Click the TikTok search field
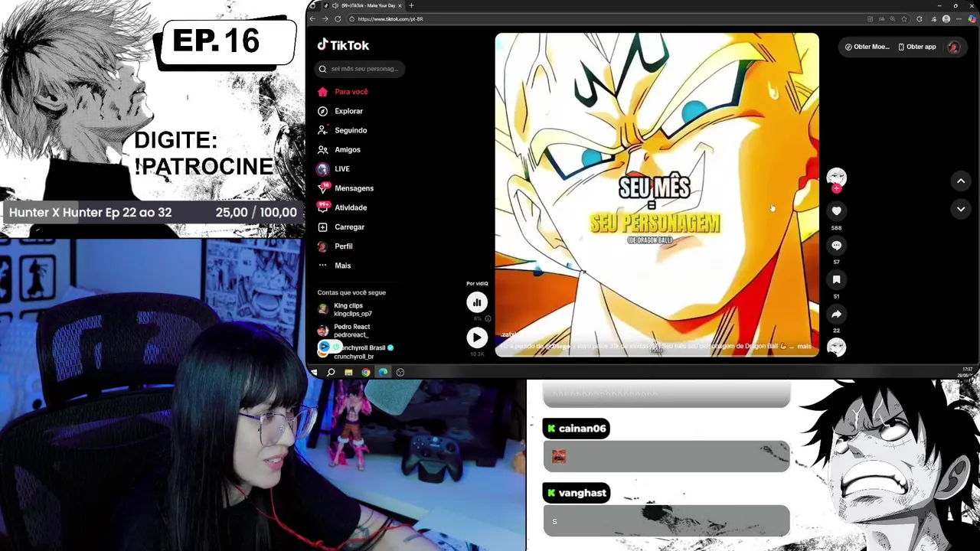The width and height of the screenshot is (980, 551). point(360,69)
